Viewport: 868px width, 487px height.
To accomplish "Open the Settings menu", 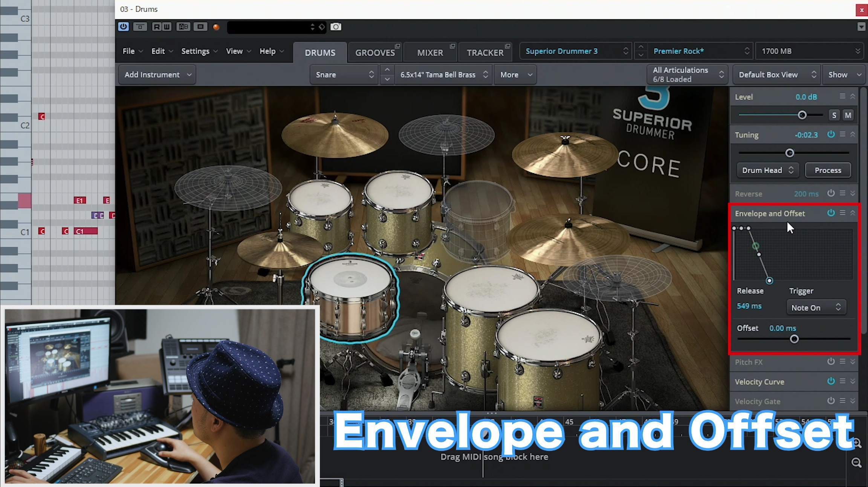I will coord(199,51).
